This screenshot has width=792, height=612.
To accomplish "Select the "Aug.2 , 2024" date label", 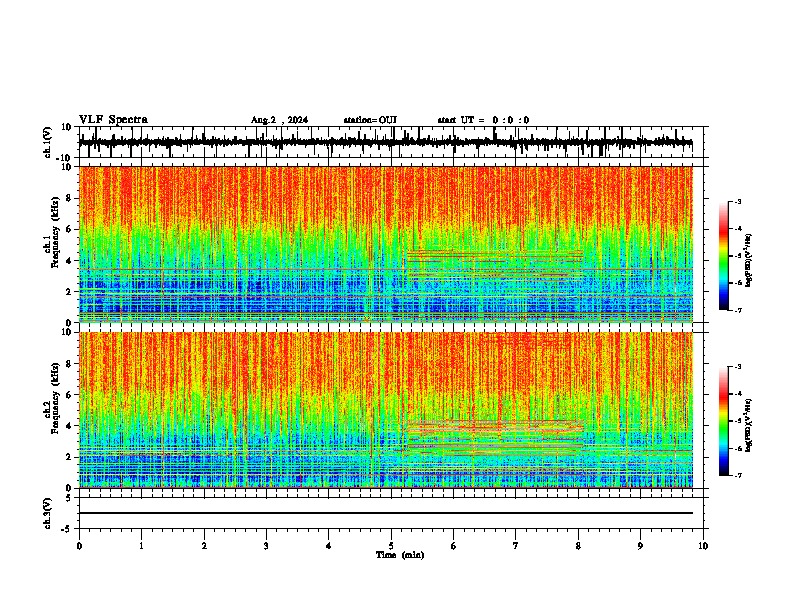I will pyautogui.click(x=279, y=120).
